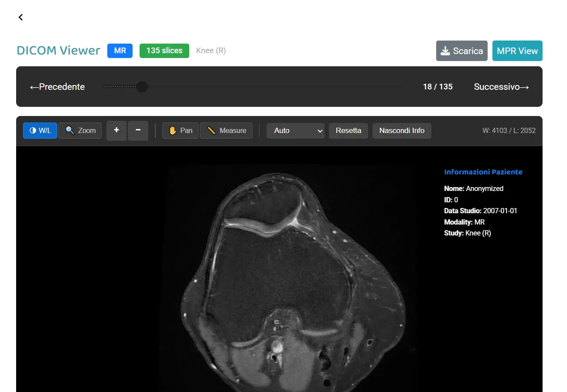Click the 18 / 135 slice counter
Screen dimensions: 567x392
(x=437, y=87)
